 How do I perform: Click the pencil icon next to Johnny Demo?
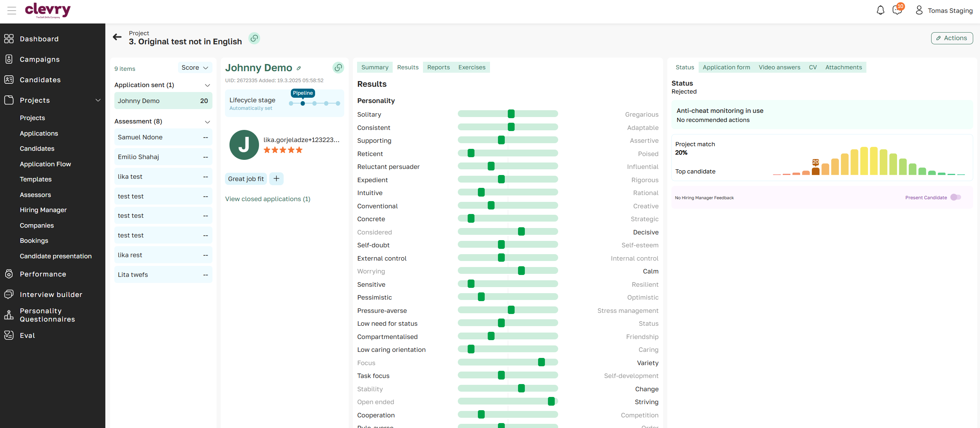tap(299, 69)
